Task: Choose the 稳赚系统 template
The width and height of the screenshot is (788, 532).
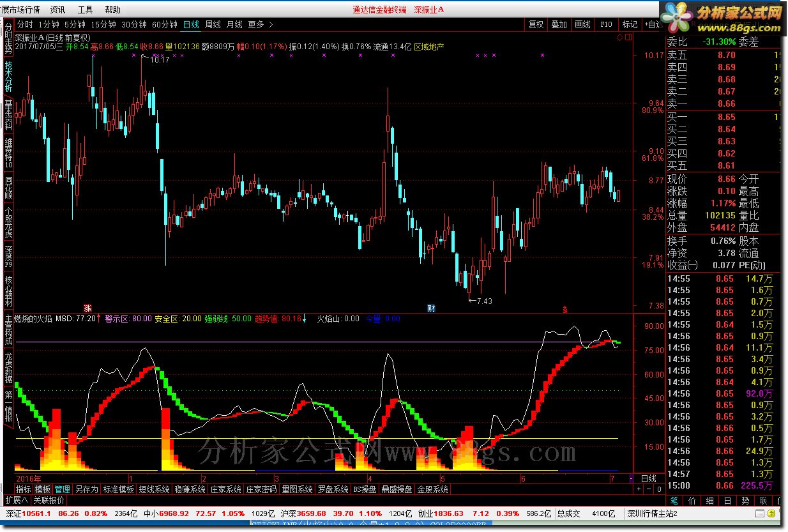Action: (x=190, y=490)
